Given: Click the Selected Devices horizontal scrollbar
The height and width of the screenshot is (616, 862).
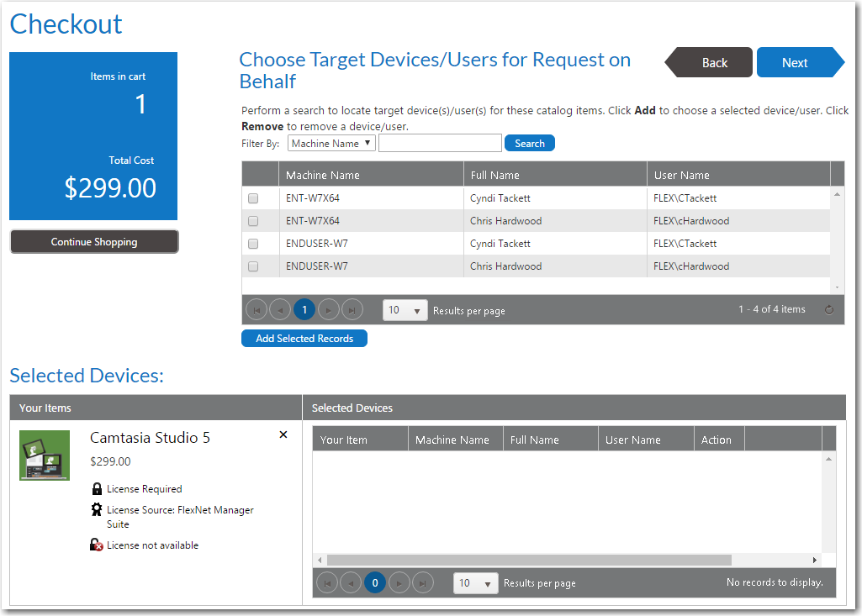Looking at the screenshot, I should pos(529,560).
